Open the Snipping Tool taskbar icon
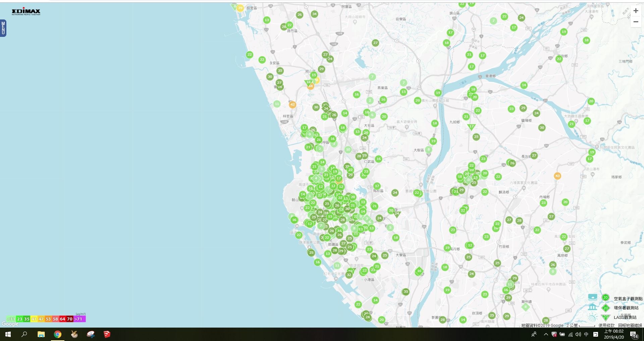The image size is (644, 341). 91,334
